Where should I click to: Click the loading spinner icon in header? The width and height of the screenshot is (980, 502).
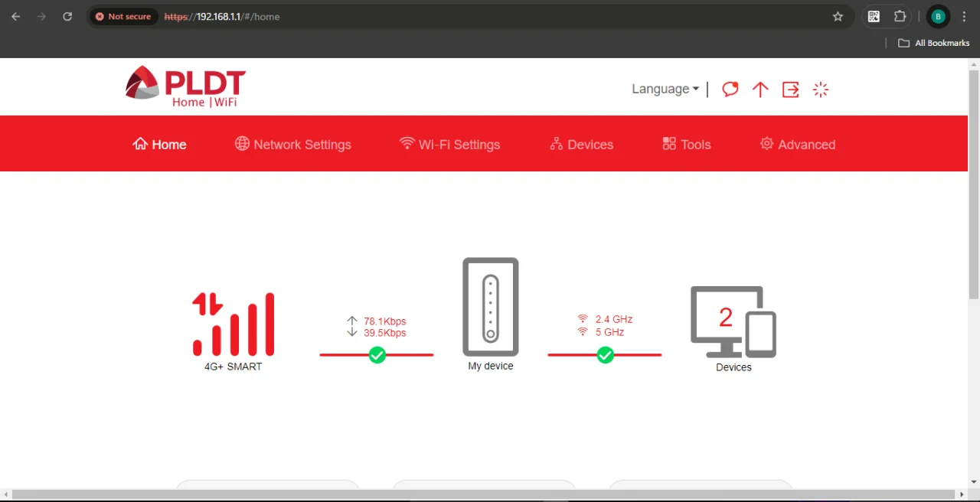(821, 90)
